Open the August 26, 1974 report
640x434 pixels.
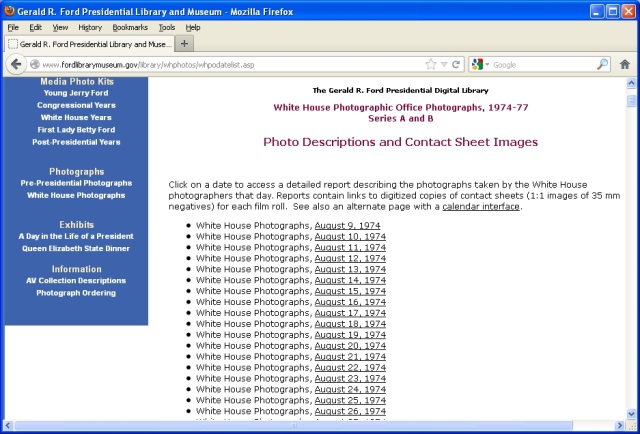click(x=350, y=411)
